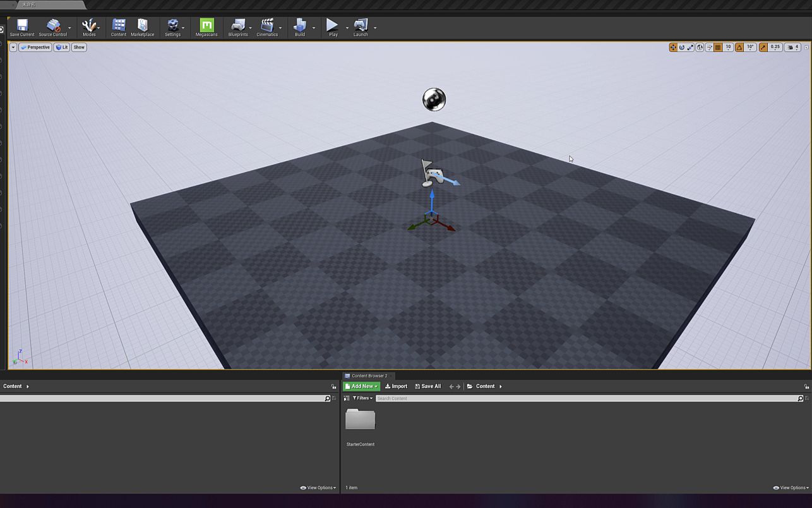The image size is (812, 508).
Task: Open the Modes panel icon
Action: (88, 25)
